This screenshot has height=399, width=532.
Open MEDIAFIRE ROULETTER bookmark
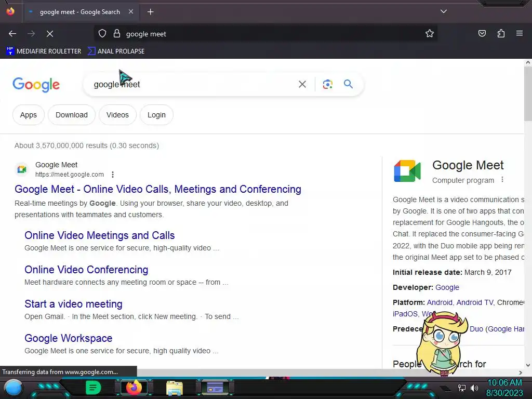(x=44, y=51)
